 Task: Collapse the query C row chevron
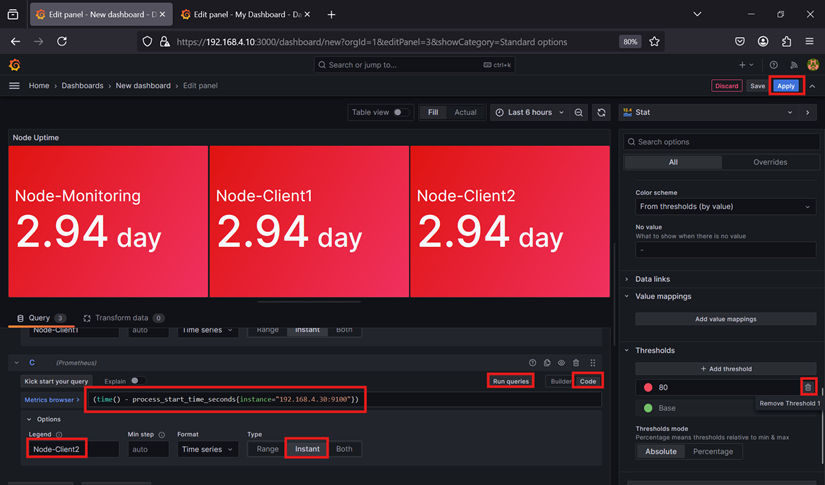pos(16,363)
